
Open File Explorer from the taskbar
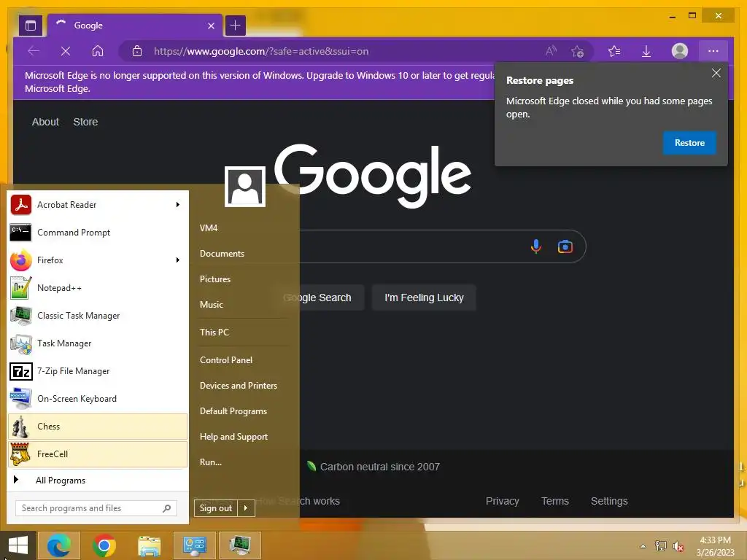[x=150, y=545]
